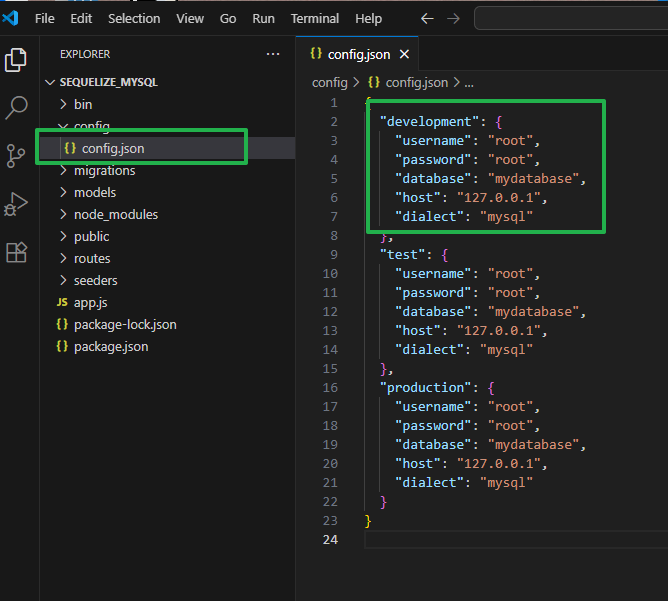Open the Help menu
668x601 pixels.
pos(369,19)
